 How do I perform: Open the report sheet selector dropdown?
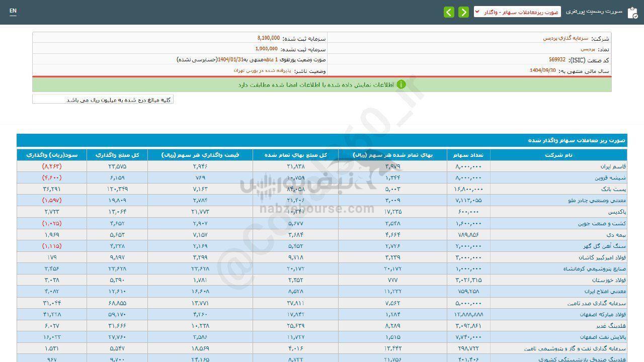tap(517, 12)
